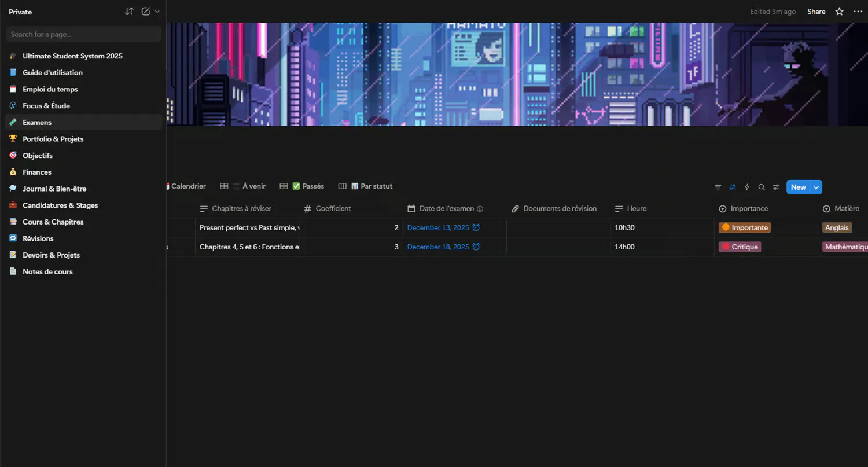Click the 10h30 time cell

click(x=662, y=227)
